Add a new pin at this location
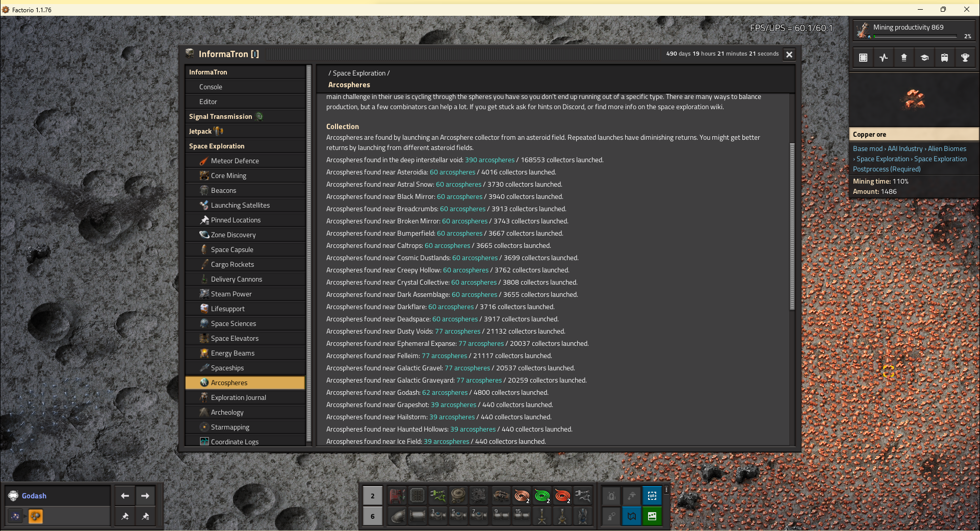Screen dimensions: 980x531 pos(125,516)
